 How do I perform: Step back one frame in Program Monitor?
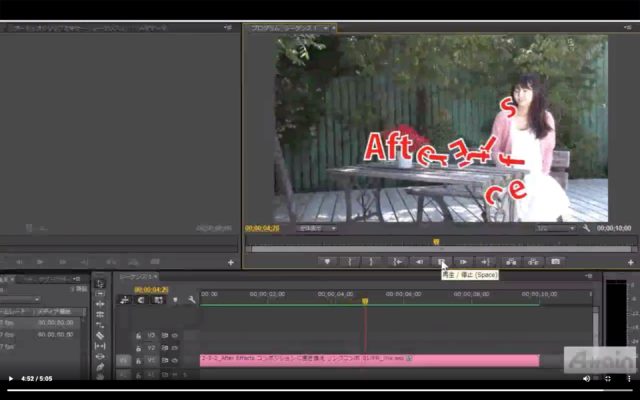click(x=419, y=262)
